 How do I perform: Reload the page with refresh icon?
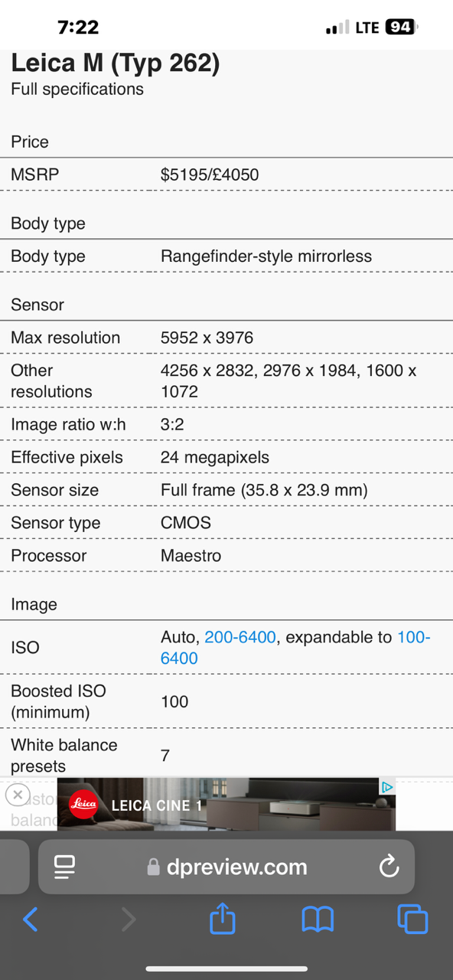(x=389, y=867)
